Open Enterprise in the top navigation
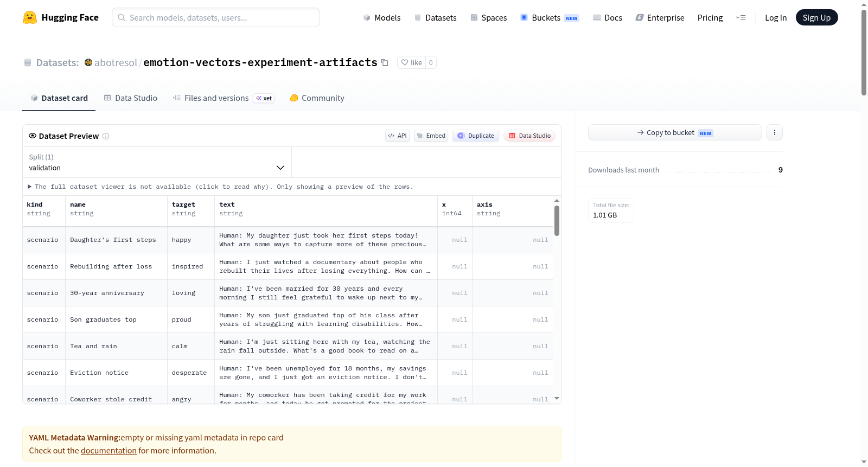 click(x=660, y=17)
